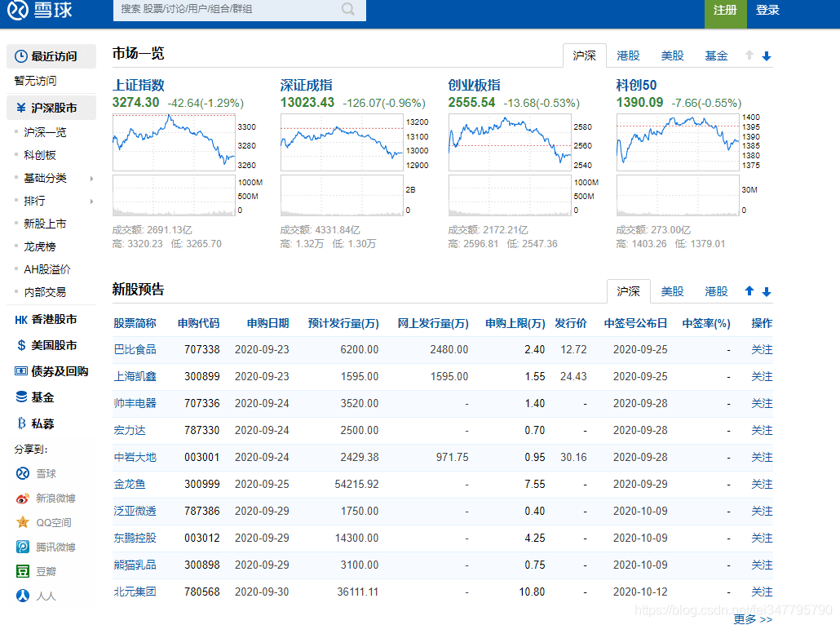Select the 沪深股市 yen icon

pos(23,107)
